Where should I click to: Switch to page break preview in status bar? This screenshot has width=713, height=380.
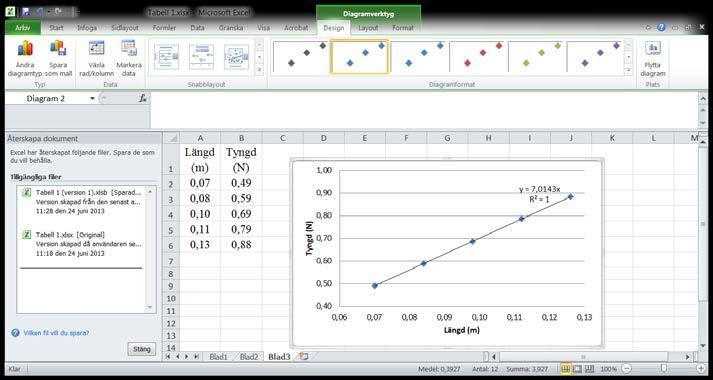pyautogui.click(x=589, y=369)
